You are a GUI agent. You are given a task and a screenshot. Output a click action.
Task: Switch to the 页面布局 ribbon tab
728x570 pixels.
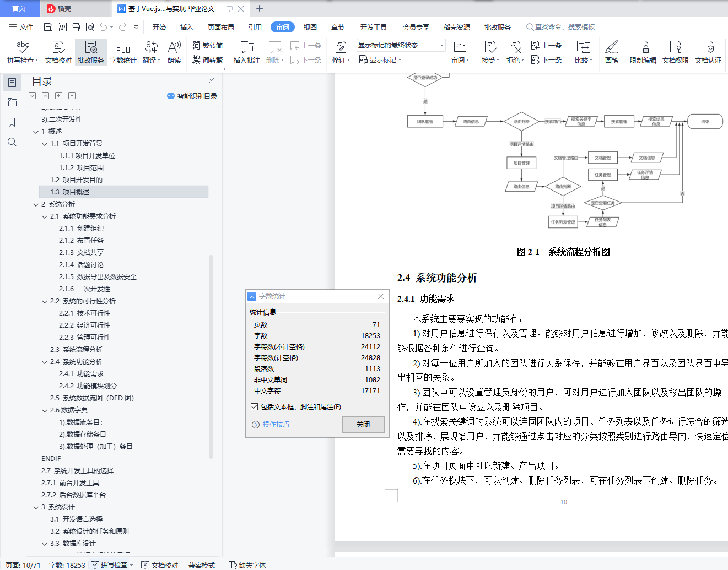221,27
